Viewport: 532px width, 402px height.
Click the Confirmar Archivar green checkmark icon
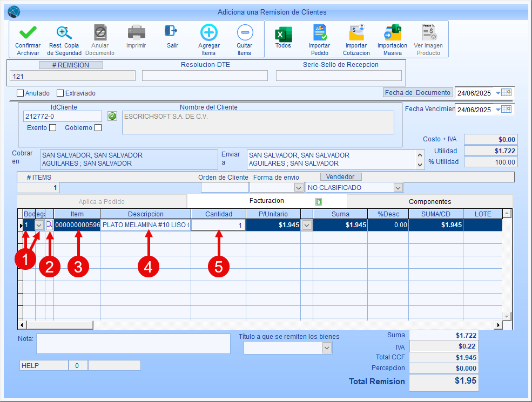(28, 33)
